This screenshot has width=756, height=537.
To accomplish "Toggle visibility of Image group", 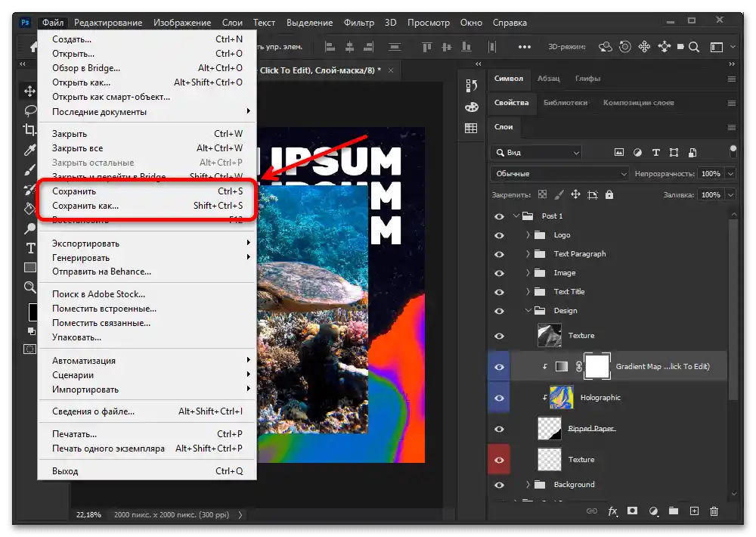I will point(500,273).
